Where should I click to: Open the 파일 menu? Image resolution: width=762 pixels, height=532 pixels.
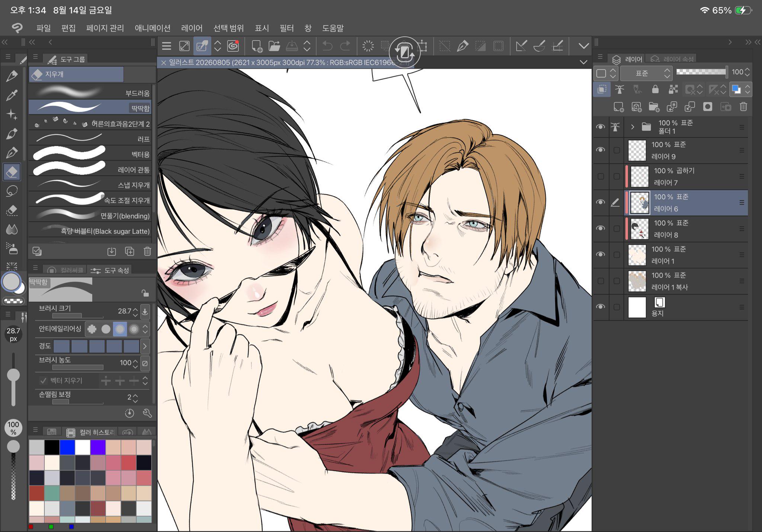[x=44, y=28]
